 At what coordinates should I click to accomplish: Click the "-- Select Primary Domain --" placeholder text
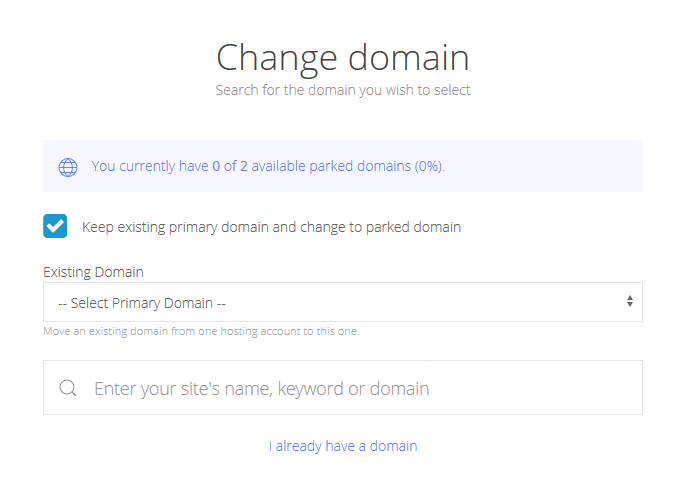click(x=142, y=302)
